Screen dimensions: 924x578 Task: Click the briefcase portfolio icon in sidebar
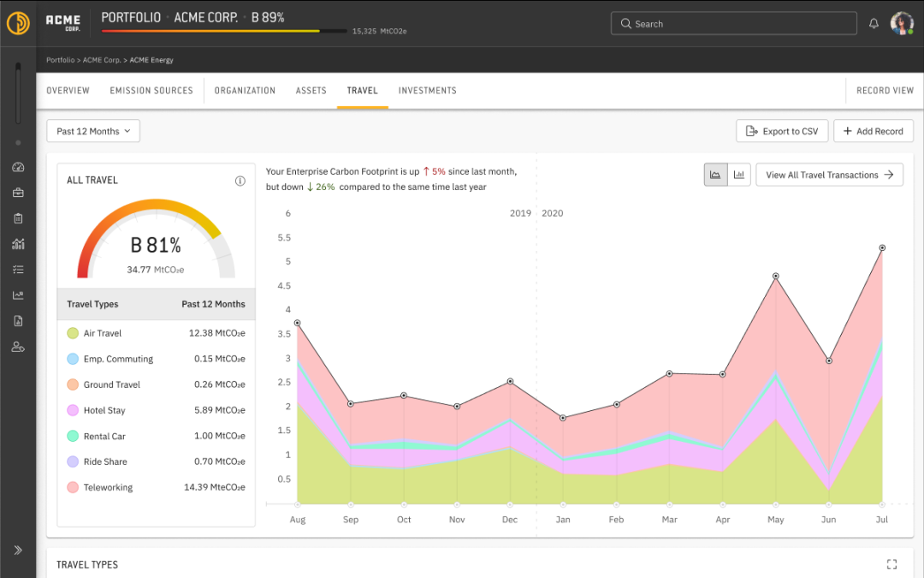pyautogui.click(x=18, y=193)
